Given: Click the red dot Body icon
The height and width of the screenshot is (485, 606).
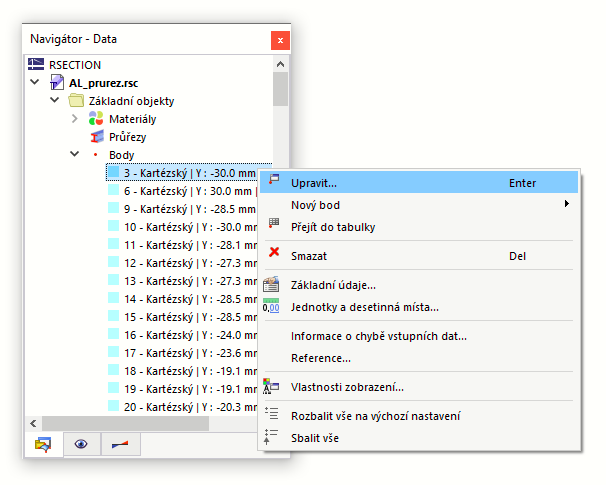Looking at the screenshot, I should 95,155.
